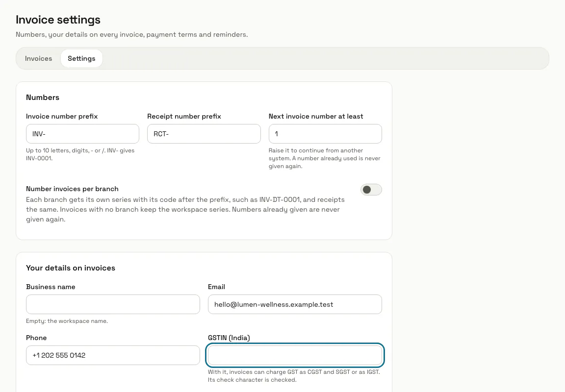The width and height of the screenshot is (565, 392).
Task: Edit the Invoice number prefix field
Action: click(x=82, y=134)
